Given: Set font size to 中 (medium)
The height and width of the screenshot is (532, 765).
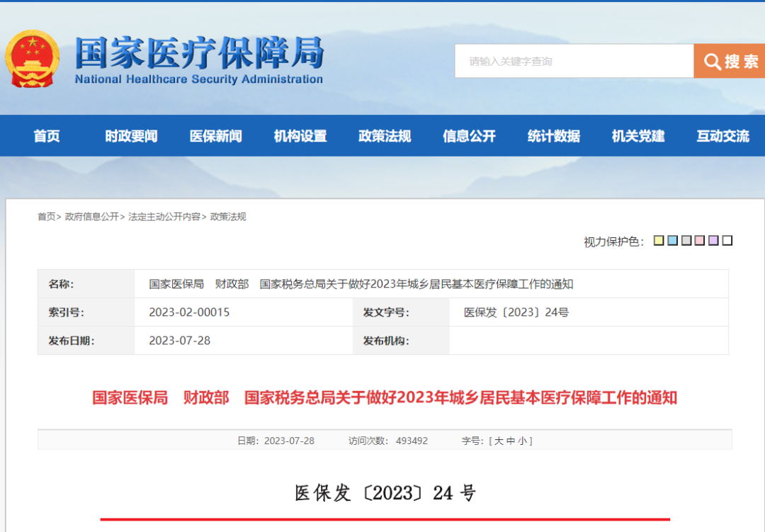Looking at the screenshot, I should (x=510, y=441).
